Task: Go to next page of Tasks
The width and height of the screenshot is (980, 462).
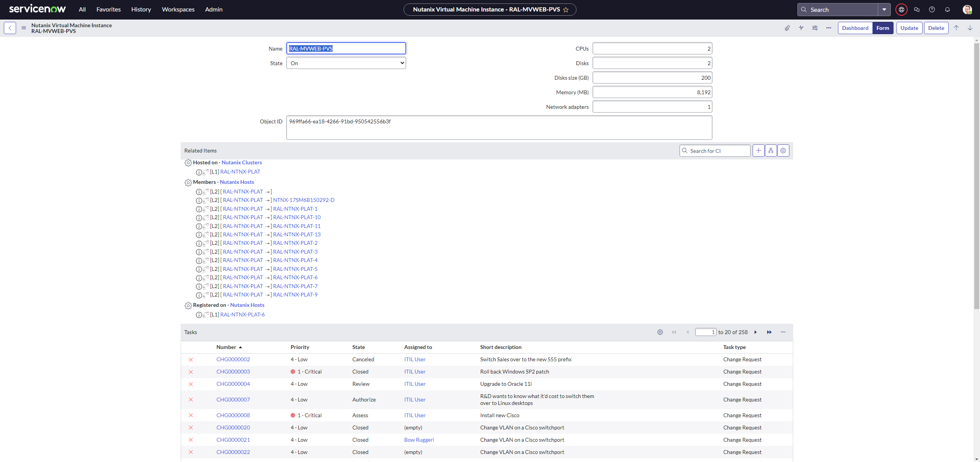Action: pyautogui.click(x=756, y=332)
